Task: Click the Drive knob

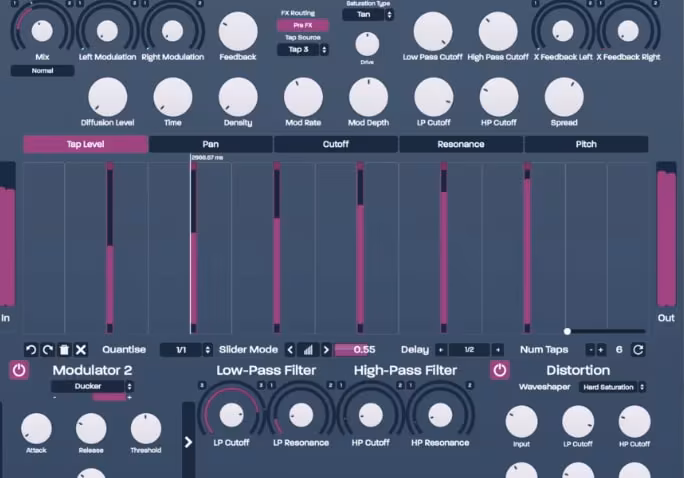Action: coord(367,44)
